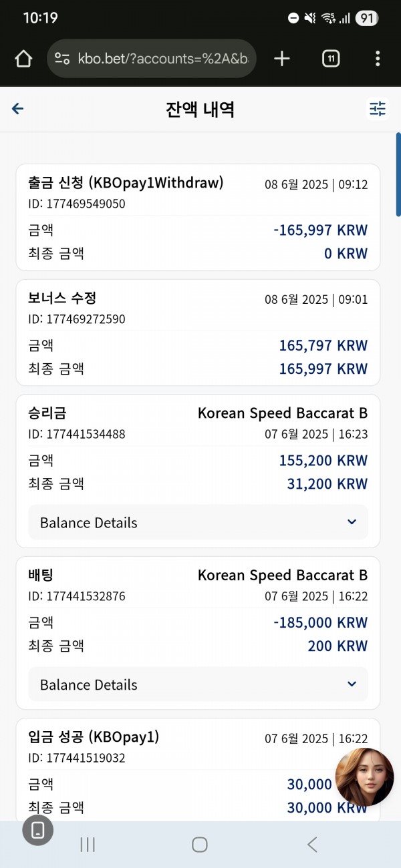The image size is (401, 868).
Task: Open the browser three-dot menu
Action: tap(378, 59)
